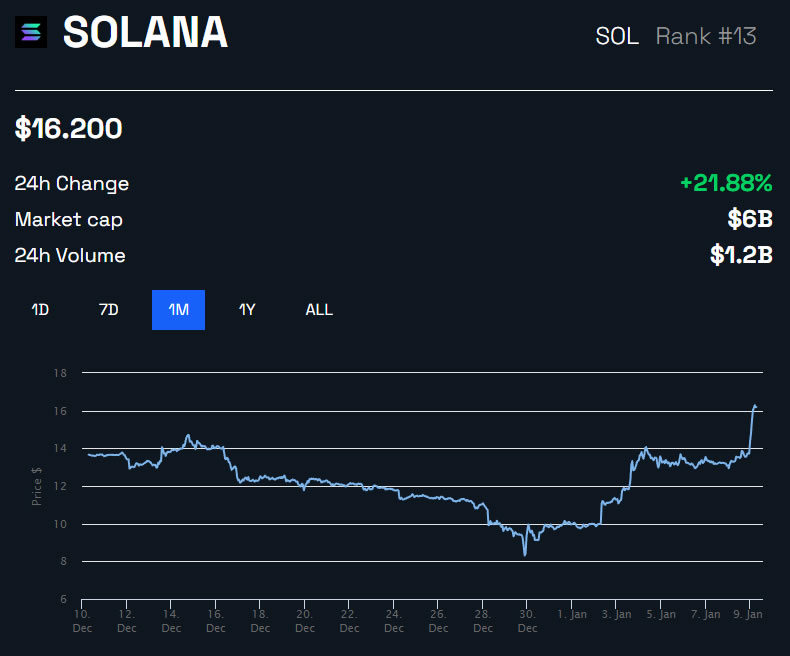Click the 1. Jan date label
The height and width of the screenshot is (656, 790).
click(572, 614)
